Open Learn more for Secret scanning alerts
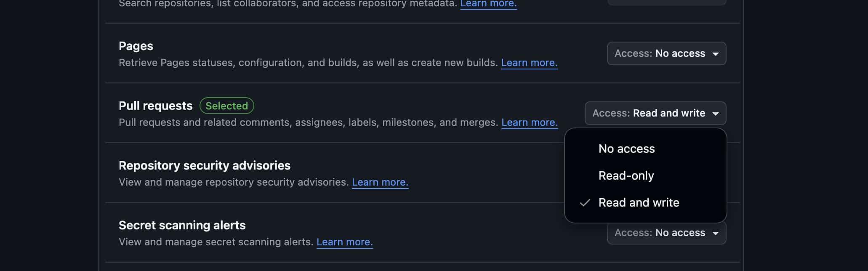 pyautogui.click(x=345, y=242)
